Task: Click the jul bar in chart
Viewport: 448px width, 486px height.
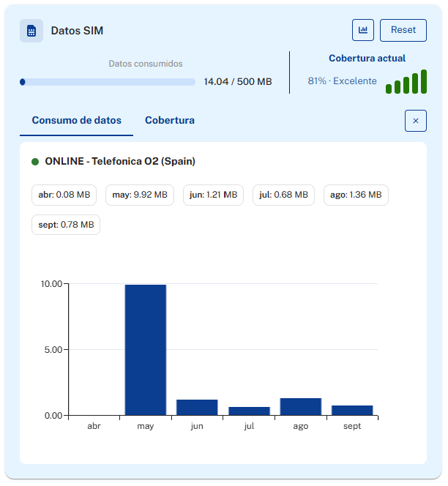Action: click(249, 411)
